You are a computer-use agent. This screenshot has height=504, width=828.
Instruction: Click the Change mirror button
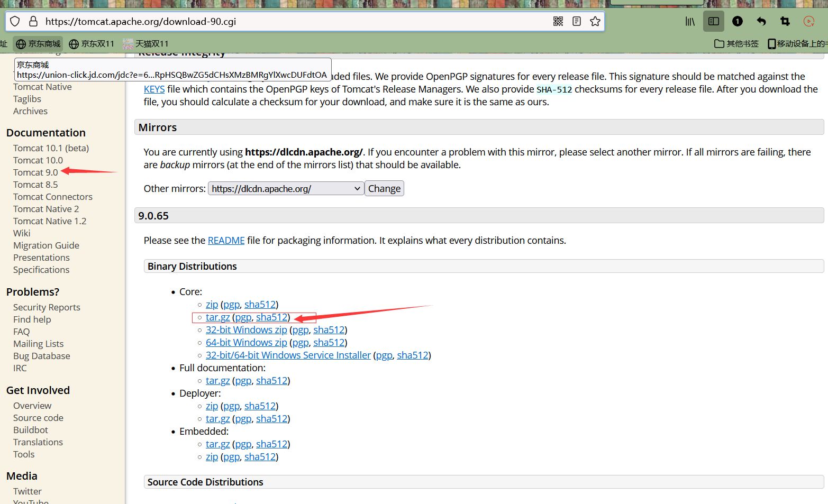[x=385, y=189]
